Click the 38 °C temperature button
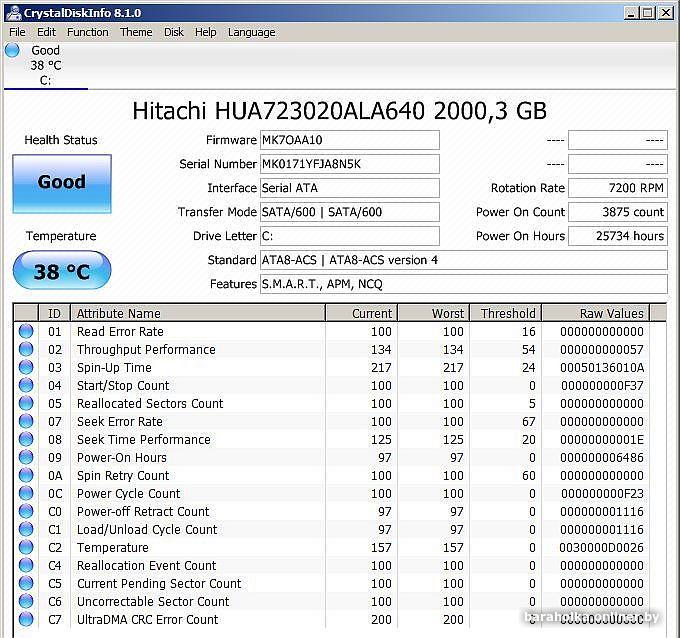The image size is (680, 638). pyautogui.click(x=62, y=270)
